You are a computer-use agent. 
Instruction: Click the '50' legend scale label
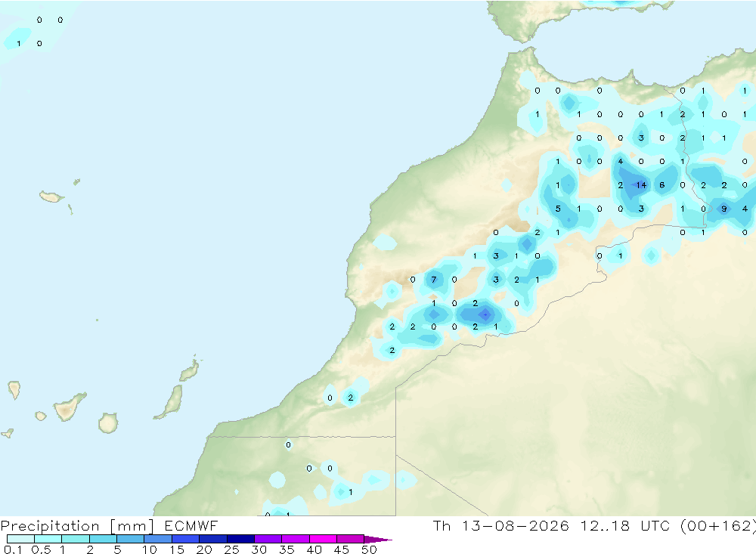[x=370, y=549]
